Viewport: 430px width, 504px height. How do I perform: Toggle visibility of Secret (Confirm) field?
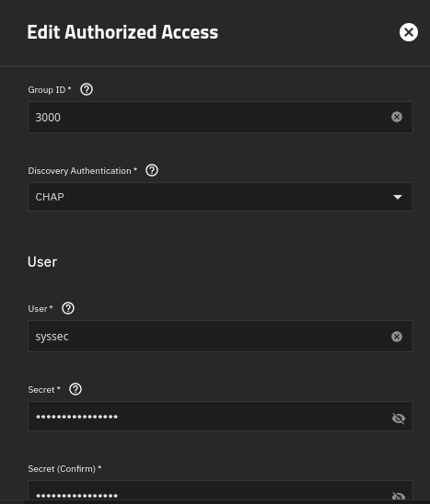coord(399,496)
